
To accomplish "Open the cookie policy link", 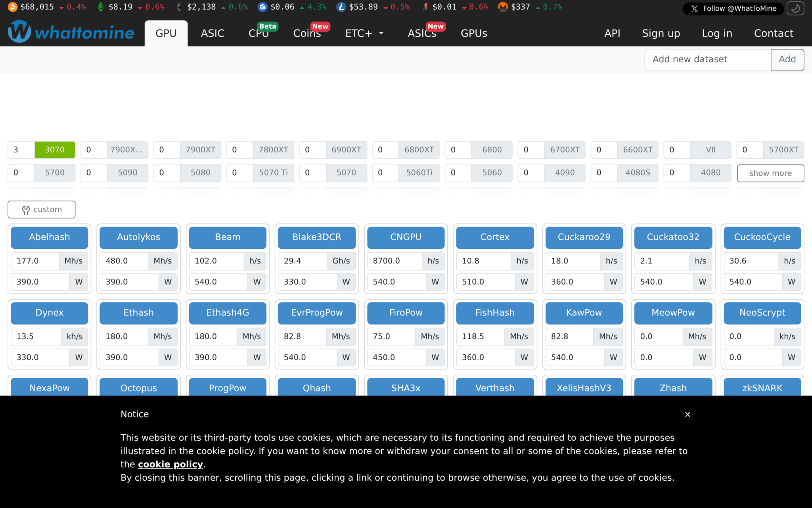I will [170, 464].
